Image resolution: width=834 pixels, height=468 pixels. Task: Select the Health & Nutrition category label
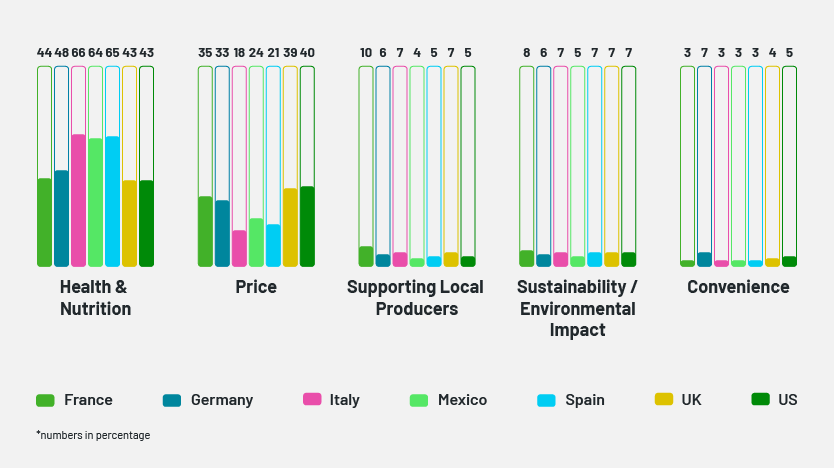(95, 298)
